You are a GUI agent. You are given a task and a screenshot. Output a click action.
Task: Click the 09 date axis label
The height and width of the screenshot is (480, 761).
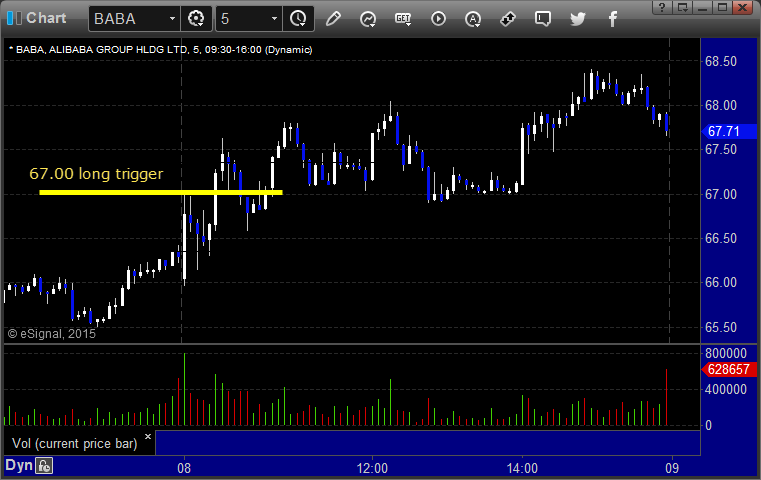pos(672,468)
